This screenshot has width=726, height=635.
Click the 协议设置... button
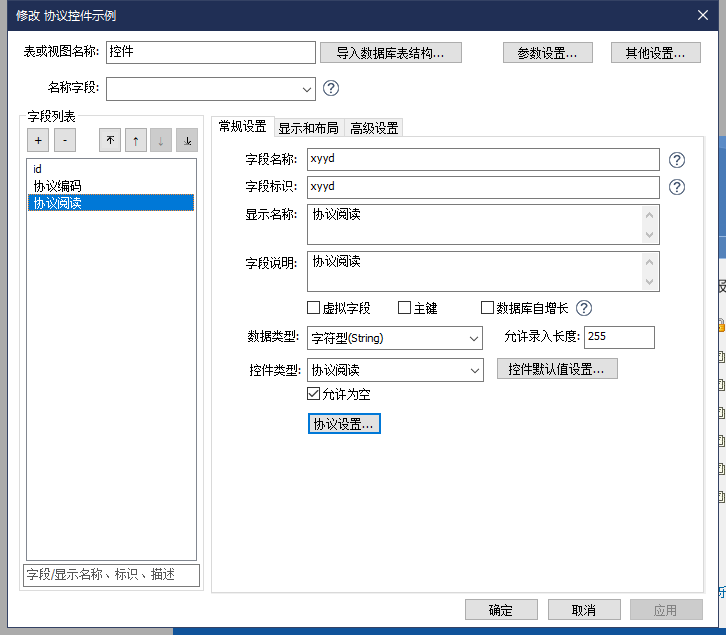click(x=344, y=424)
